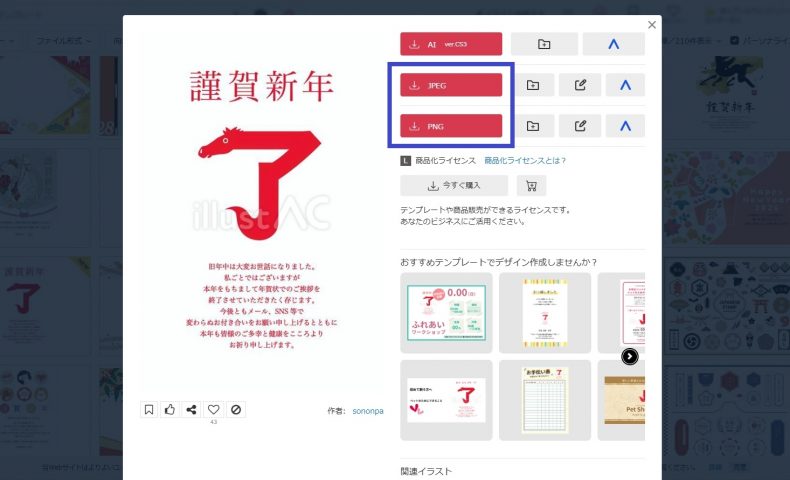790x480 pixels.
Task: Click the add-to-folder icon in the PNG row
Action: coord(533,126)
